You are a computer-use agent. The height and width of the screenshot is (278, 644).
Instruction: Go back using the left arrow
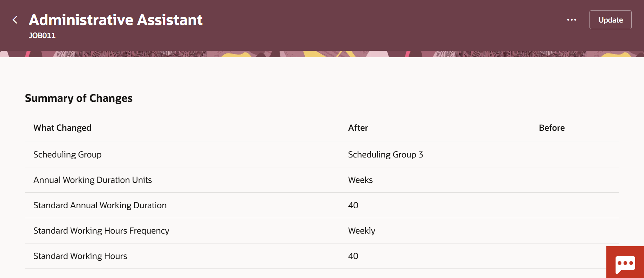point(15,20)
